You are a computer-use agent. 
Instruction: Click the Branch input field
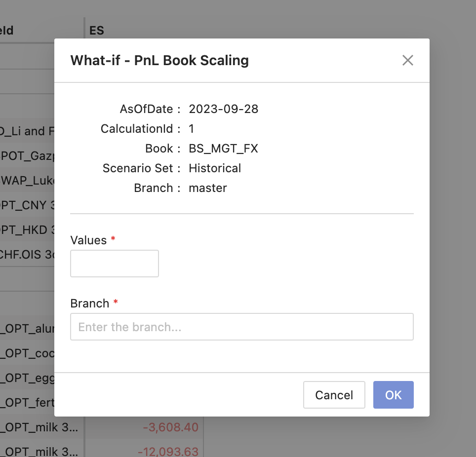tap(241, 327)
